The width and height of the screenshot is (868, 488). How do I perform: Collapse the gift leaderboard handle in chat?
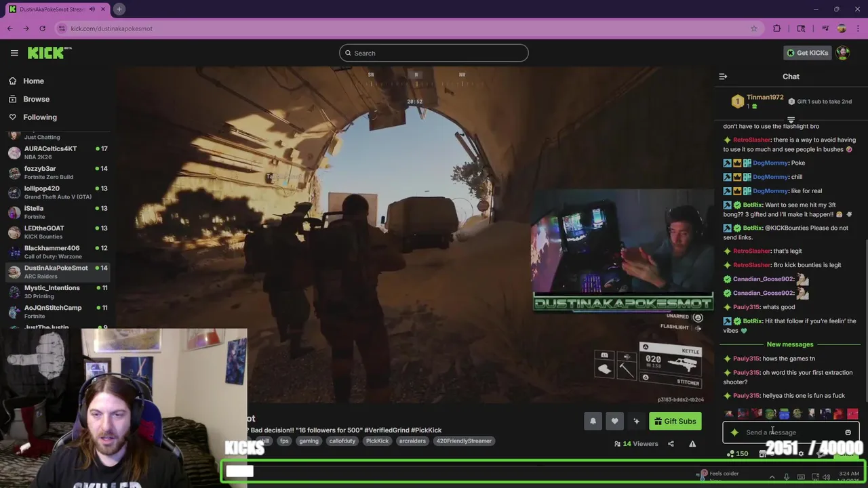[x=791, y=120]
